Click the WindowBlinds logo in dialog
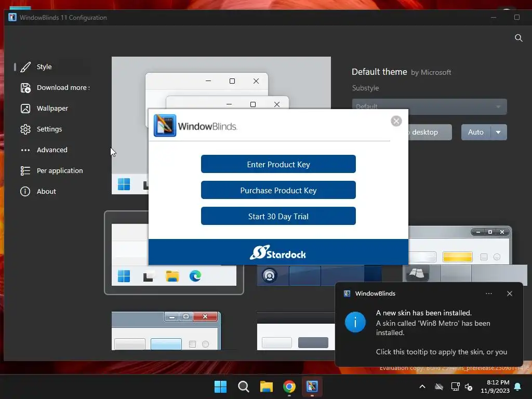532x399 pixels. point(195,126)
